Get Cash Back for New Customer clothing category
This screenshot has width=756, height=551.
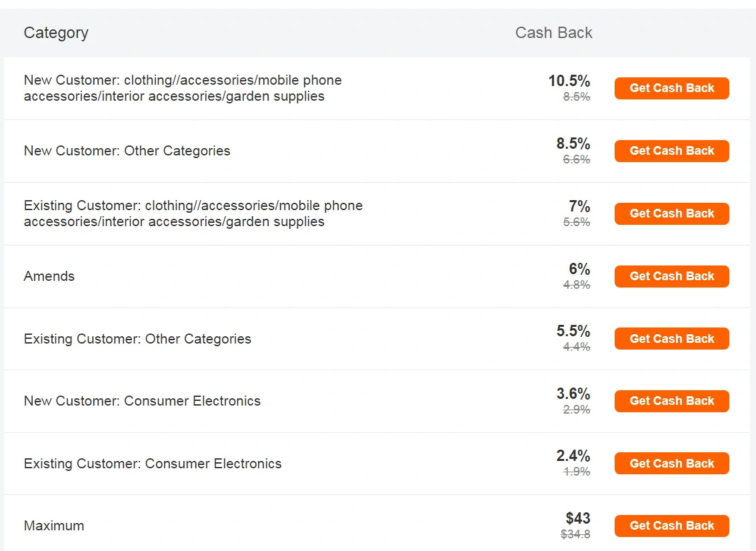point(671,88)
